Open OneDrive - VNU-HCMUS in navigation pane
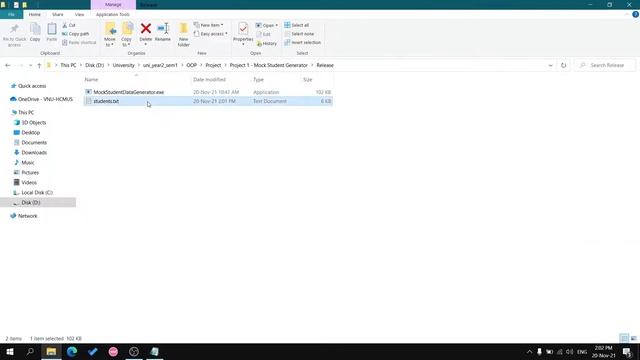Screen dimensions: 640x360 click(x=45, y=99)
